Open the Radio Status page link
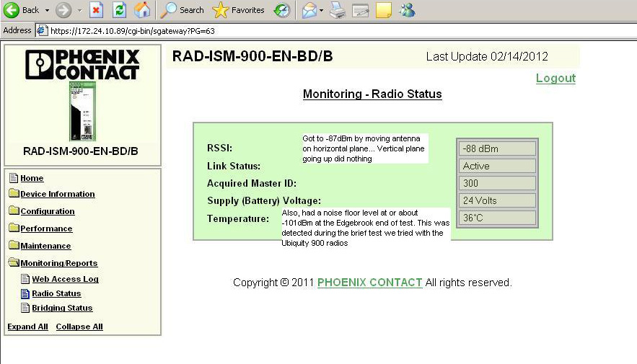637x364 pixels. (x=56, y=294)
